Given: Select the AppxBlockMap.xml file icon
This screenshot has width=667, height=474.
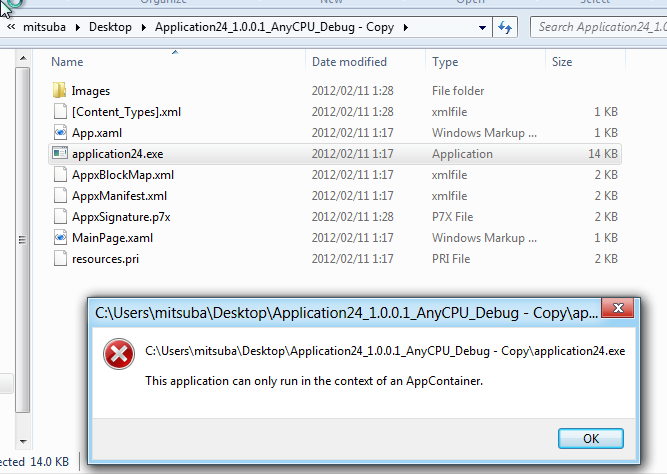Looking at the screenshot, I should [60, 174].
